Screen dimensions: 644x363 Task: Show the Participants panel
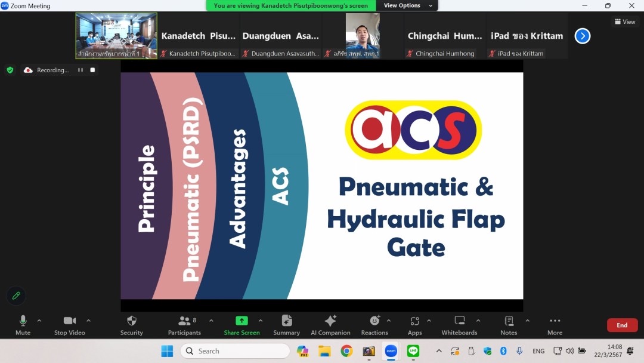pyautogui.click(x=184, y=325)
